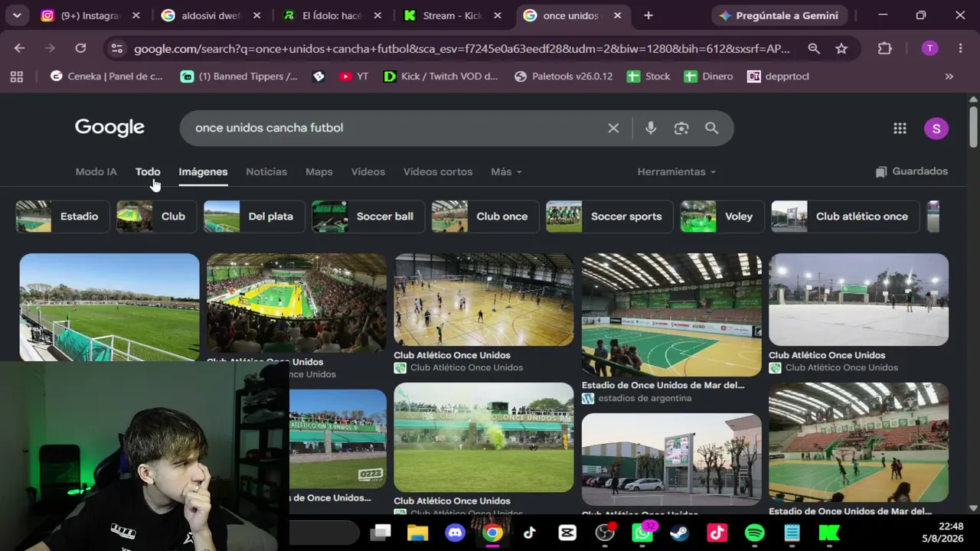980x551 pixels.
Task: Open the green smoke football field image
Action: [x=483, y=437]
